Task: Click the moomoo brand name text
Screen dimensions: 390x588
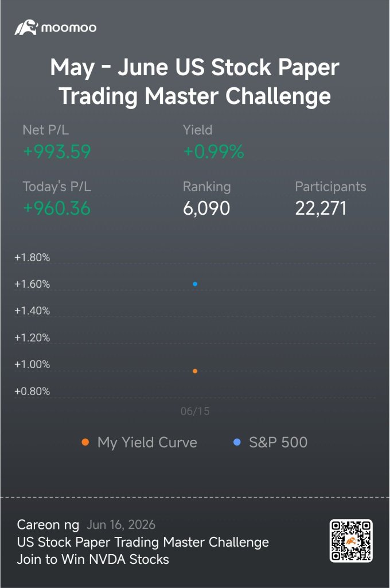Action: pos(69,28)
